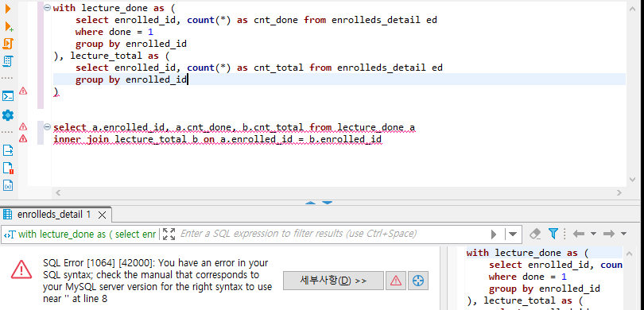Click 'where done = 1' in right preview panel
Viewport: 644px width, 310px height.
point(527,277)
